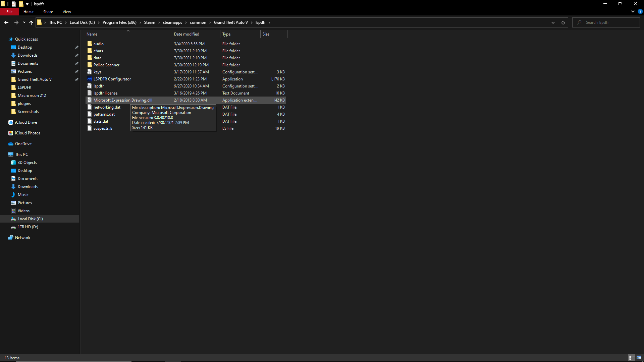Sort by the Date modified column
Screen dimensions: 644x362
pos(186,34)
